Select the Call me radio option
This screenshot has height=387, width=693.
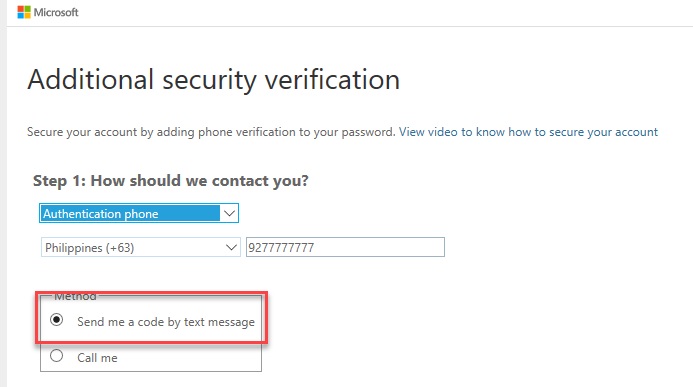coord(57,356)
